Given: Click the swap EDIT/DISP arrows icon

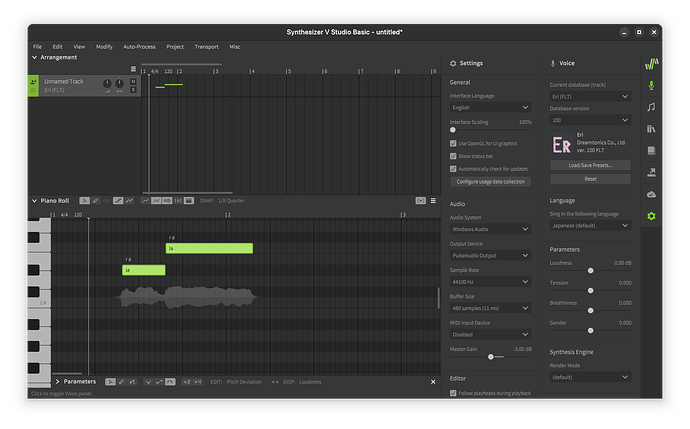Looking at the screenshot, I should pos(275,382).
